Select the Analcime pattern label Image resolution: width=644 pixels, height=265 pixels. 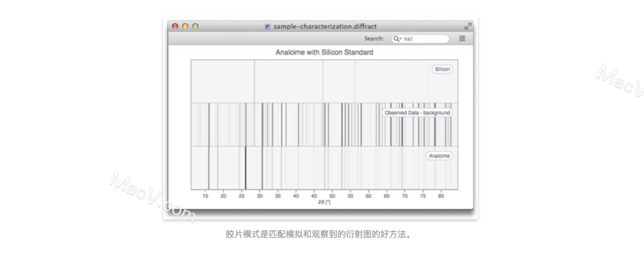[439, 156]
